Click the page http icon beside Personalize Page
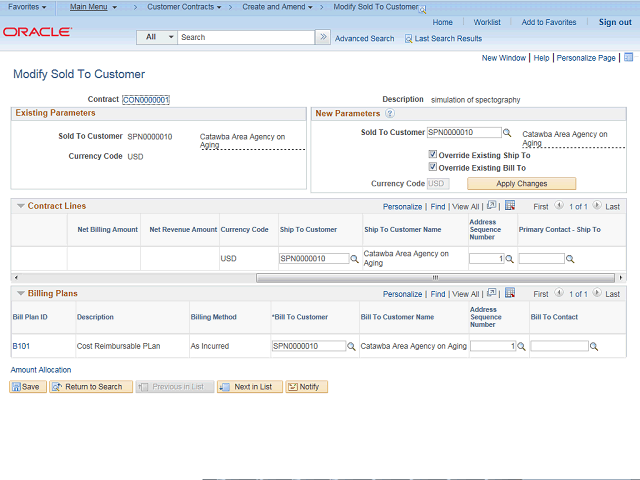This screenshot has width=640, height=480. point(629,58)
